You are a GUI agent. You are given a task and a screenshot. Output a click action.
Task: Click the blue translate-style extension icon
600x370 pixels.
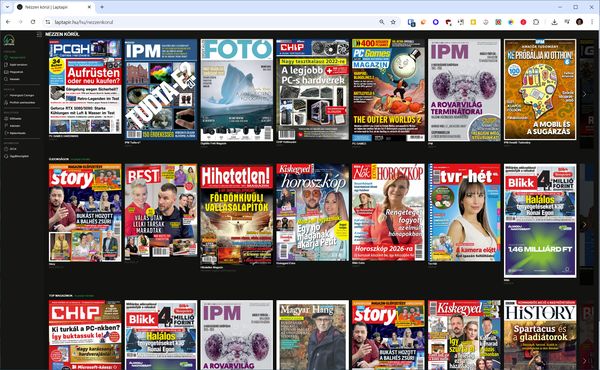(x=411, y=22)
